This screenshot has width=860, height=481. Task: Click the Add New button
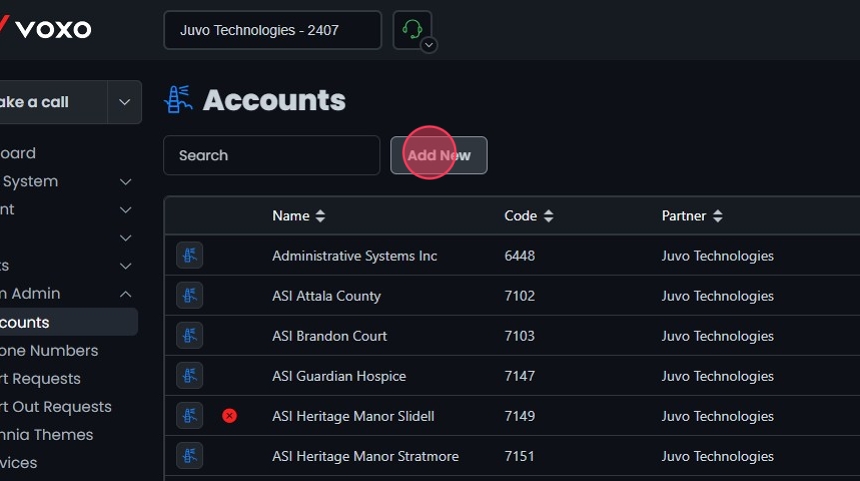click(439, 156)
